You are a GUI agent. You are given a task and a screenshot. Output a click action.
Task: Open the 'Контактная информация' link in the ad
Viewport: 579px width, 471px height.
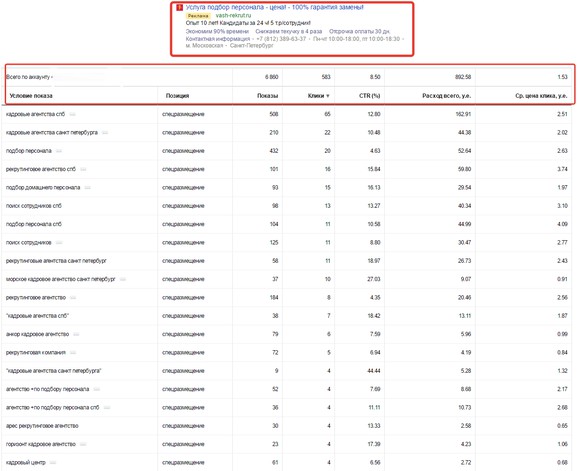(x=218, y=39)
